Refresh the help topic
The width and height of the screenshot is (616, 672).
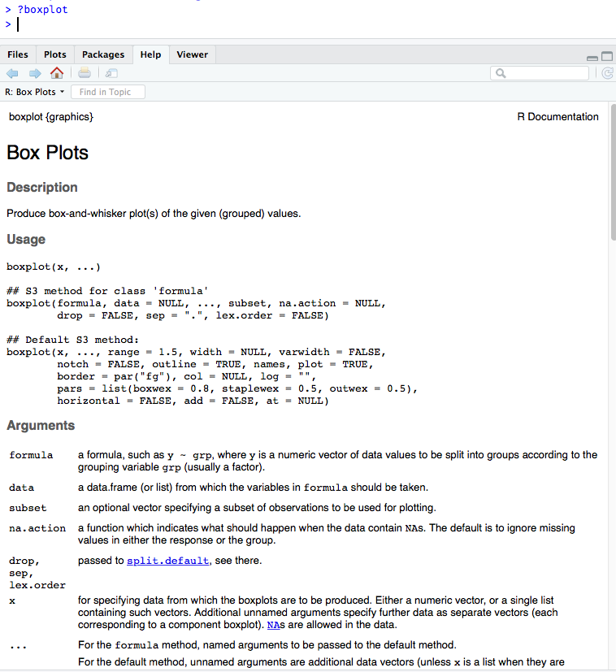pyautogui.click(x=607, y=73)
